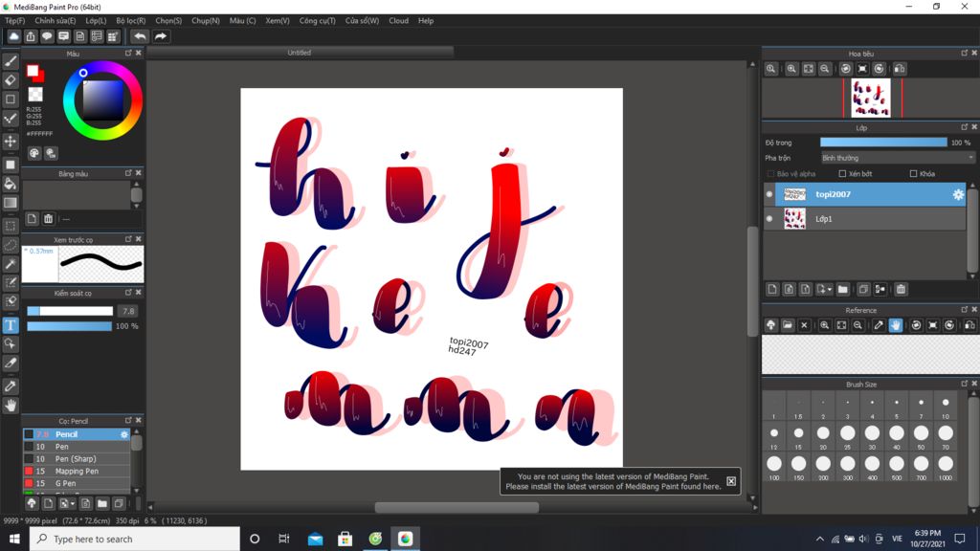Viewport: 980px width, 551px height.
Task: Dismiss the MediBang update notification
Action: pos(731,481)
